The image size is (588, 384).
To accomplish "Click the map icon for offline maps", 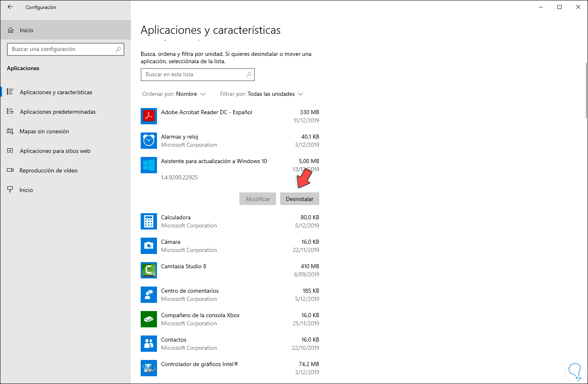I will 10,131.
